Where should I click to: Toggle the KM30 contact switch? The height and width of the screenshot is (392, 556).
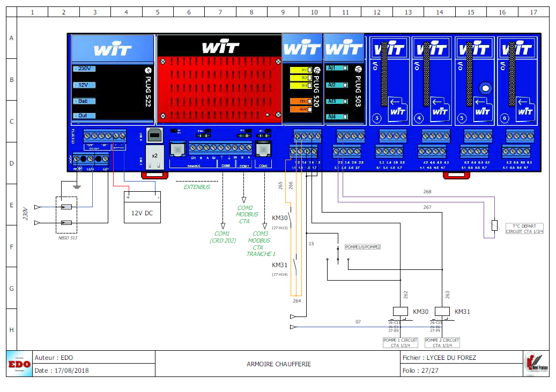pyautogui.click(x=291, y=226)
